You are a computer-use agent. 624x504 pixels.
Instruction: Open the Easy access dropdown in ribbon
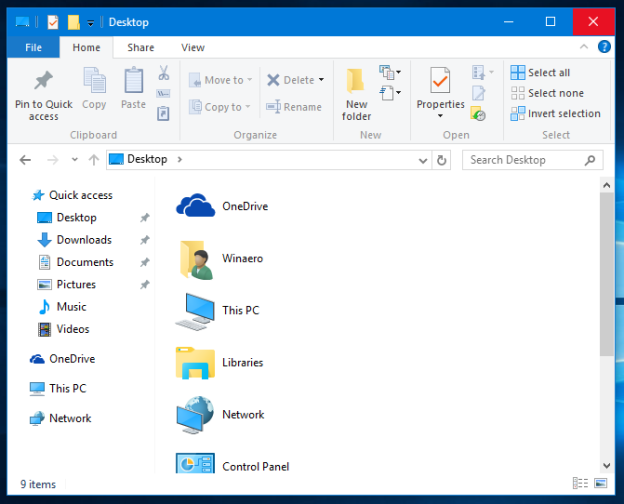(x=390, y=93)
